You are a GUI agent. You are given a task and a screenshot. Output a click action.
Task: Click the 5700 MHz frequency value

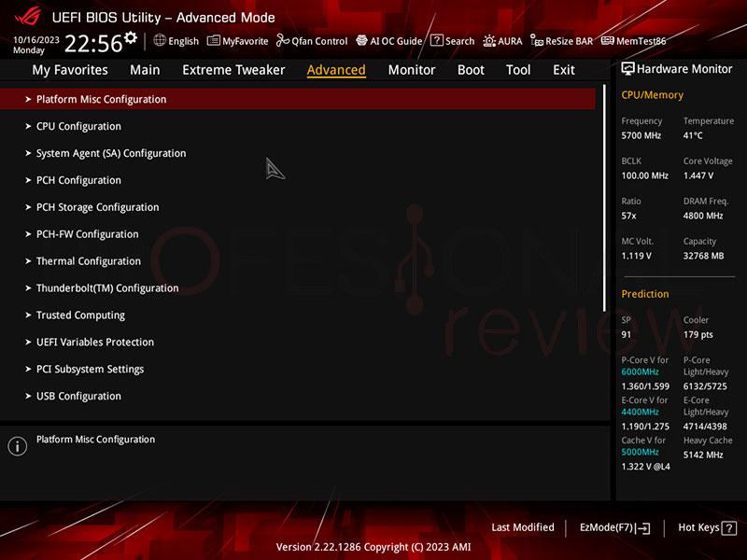pos(641,135)
